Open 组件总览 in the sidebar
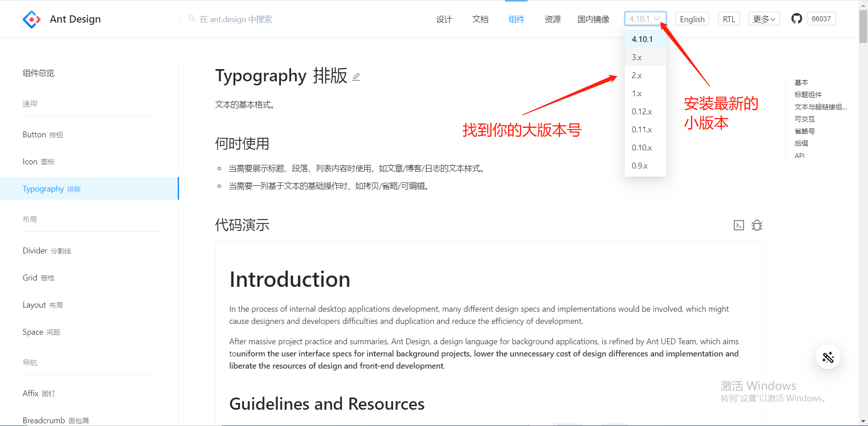The image size is (868, 426). point(38,73)
